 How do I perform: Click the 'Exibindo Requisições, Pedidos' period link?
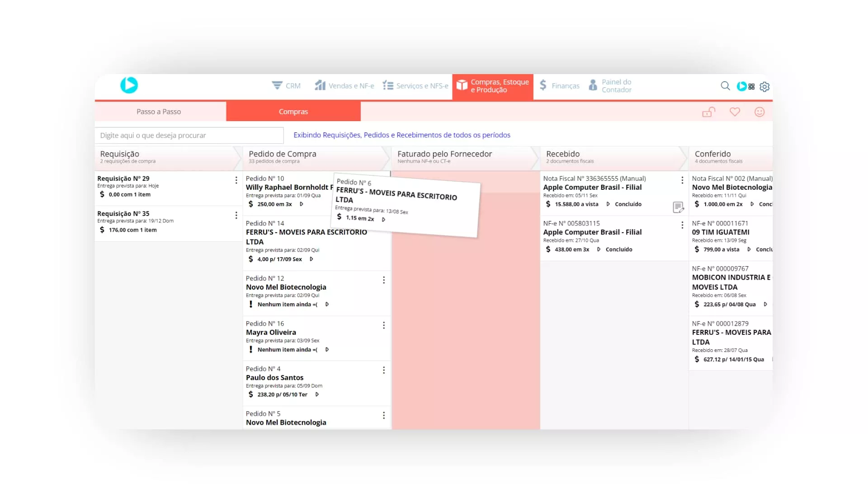[401, 135]
